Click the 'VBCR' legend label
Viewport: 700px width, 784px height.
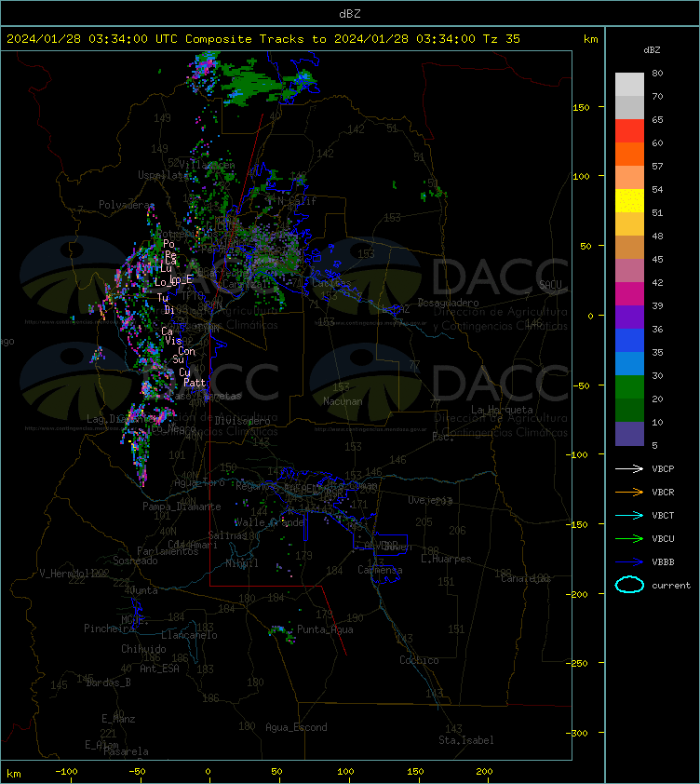point(663,492)
